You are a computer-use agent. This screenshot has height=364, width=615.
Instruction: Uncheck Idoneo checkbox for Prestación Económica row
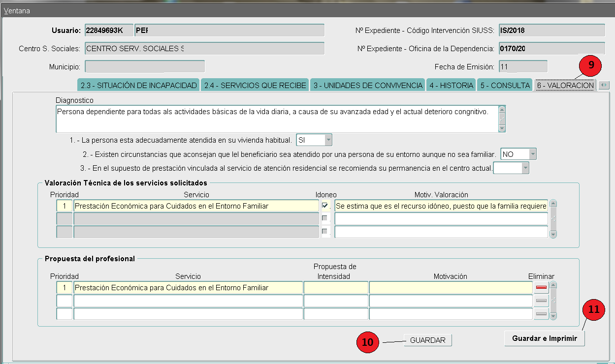tap(325, 206)
